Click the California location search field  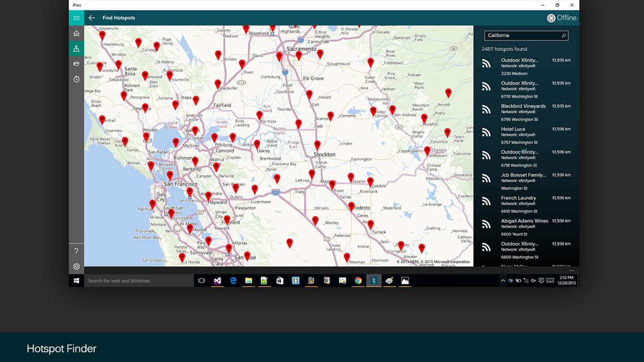click(526, 36)
